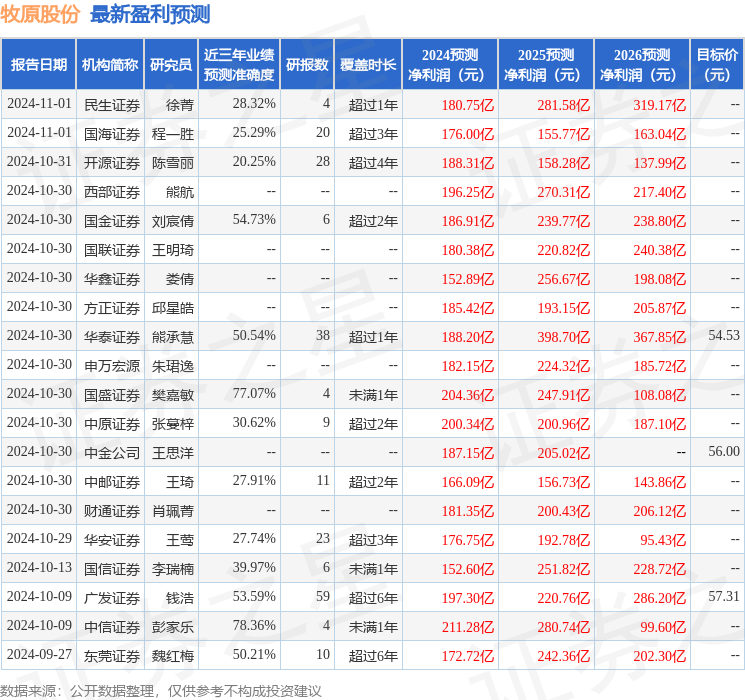The image size is (745, 700).
Task: Select the 中金公司 institution cell
Action: tap(112, 453)
